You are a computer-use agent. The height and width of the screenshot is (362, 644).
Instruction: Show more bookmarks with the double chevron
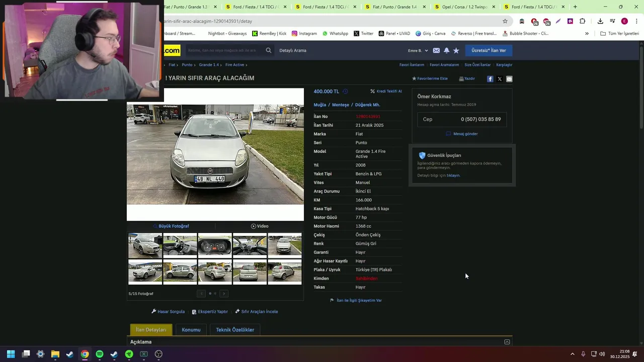(587, 34)
